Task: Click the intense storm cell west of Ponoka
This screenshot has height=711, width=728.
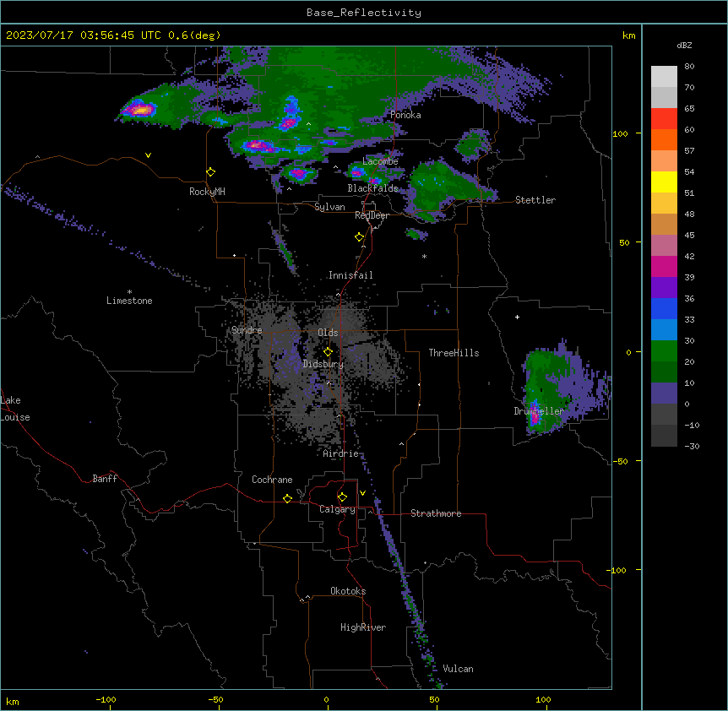Action: pyautogui.click(x=288, y=123)
